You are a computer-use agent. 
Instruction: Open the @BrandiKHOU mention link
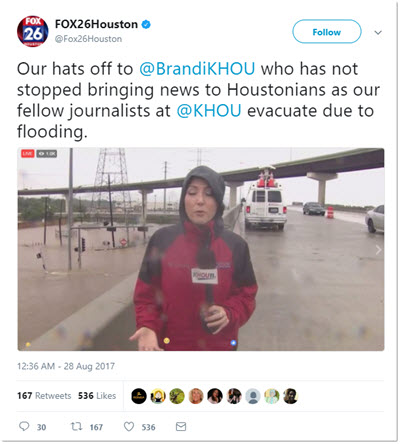[x=197, y=69]
